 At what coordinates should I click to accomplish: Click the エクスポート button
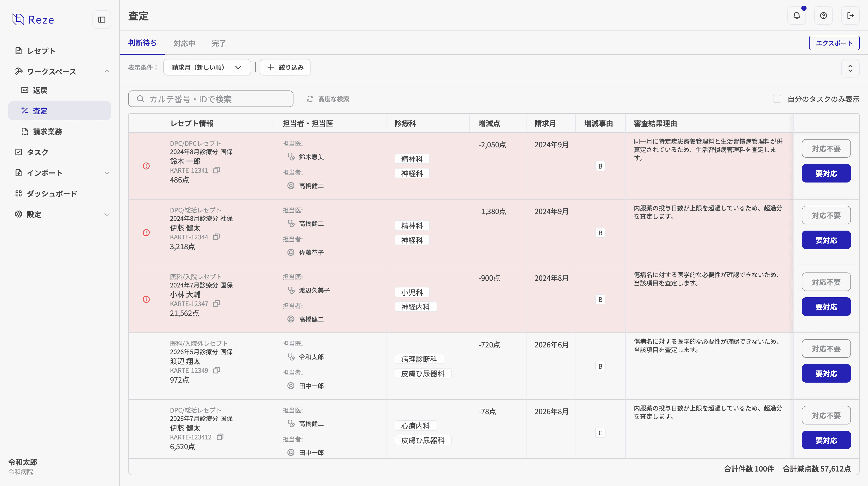coord(834,43)
